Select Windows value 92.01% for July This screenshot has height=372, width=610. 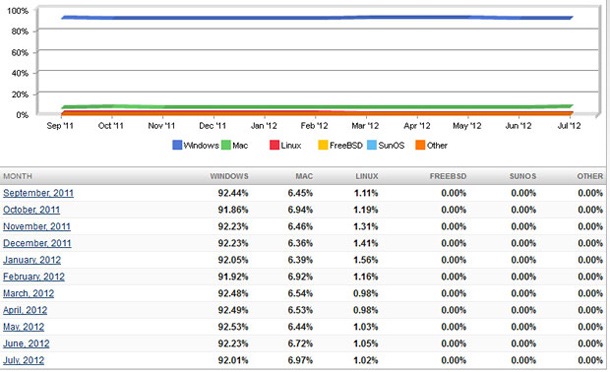pos(233,360)
